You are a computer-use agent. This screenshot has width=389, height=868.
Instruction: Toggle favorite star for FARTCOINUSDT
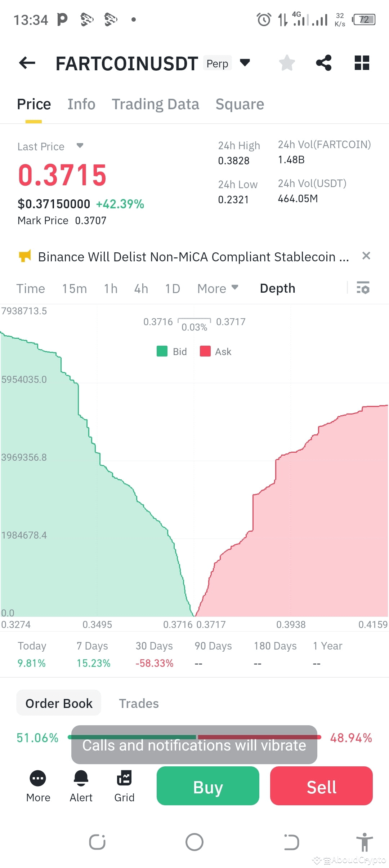tap(287, 63)
